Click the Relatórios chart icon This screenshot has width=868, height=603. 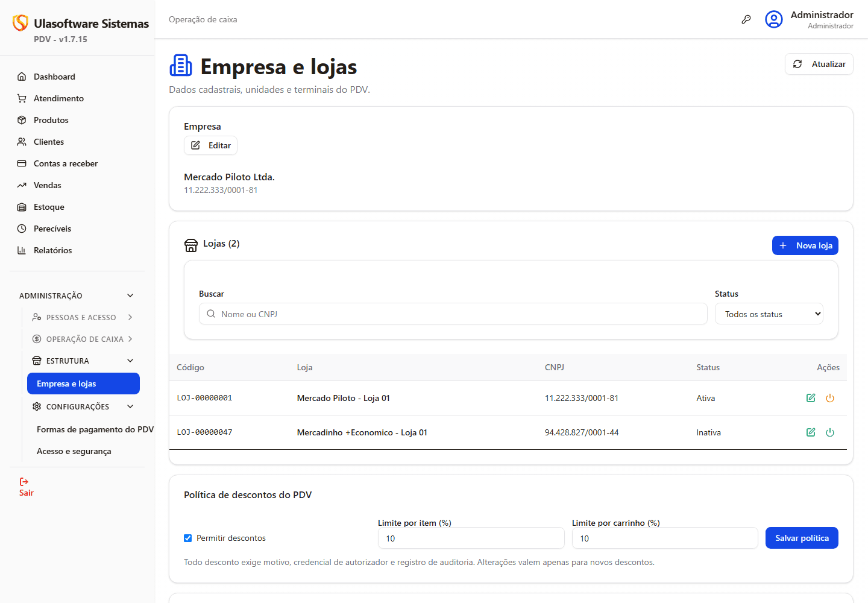click(x=22, y=250)
